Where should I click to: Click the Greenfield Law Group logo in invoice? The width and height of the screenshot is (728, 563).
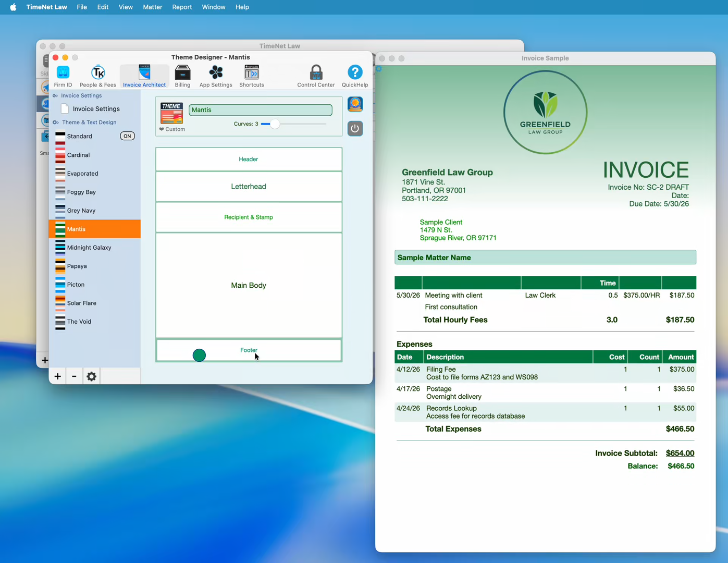(x=545, y=112)
